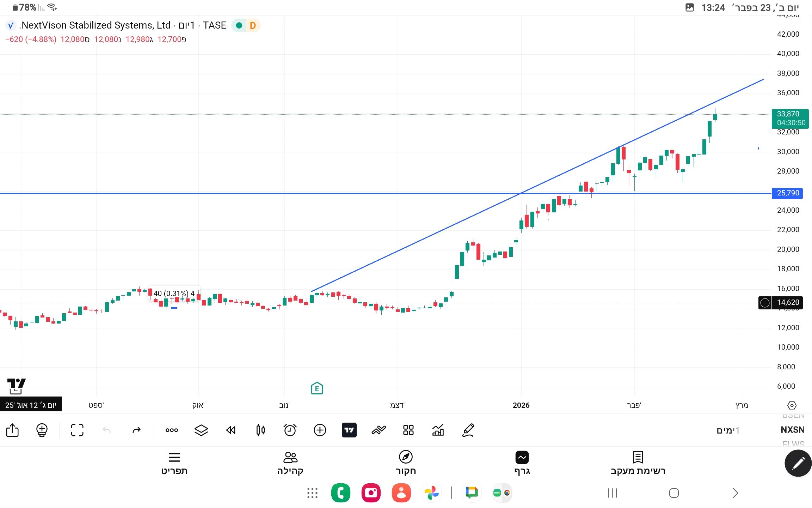This screenshot has width=812, height=508.
Task: Switch to the watchlist tab
Action: [x=638, y=463]
